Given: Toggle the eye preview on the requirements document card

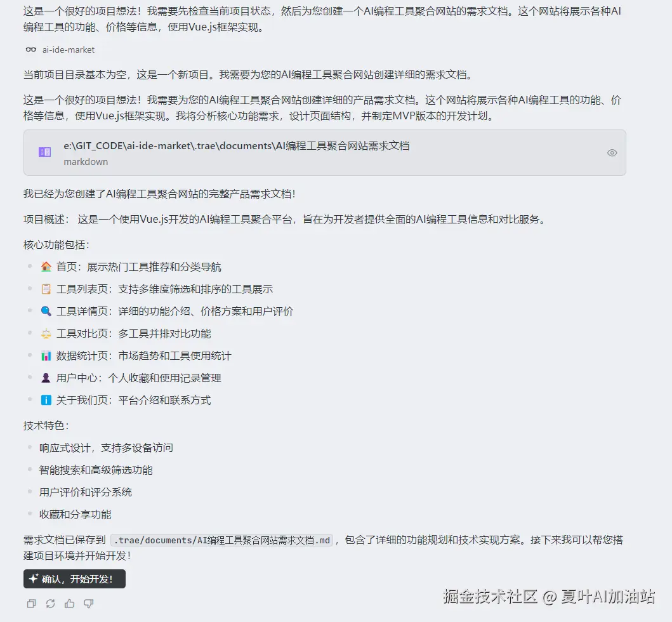Looking at the screenshot, I should 611,152.
